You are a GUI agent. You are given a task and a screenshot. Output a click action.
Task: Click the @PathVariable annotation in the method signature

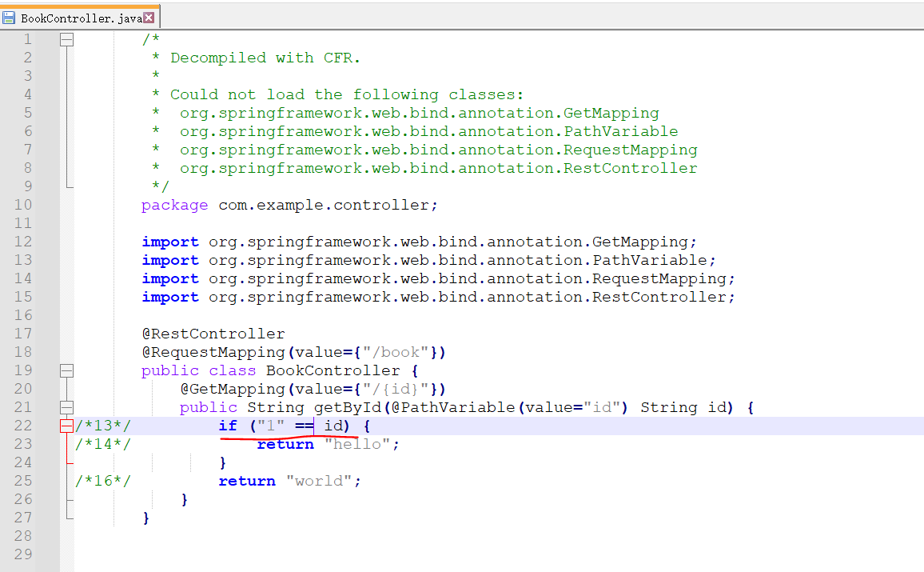[452, 407]
